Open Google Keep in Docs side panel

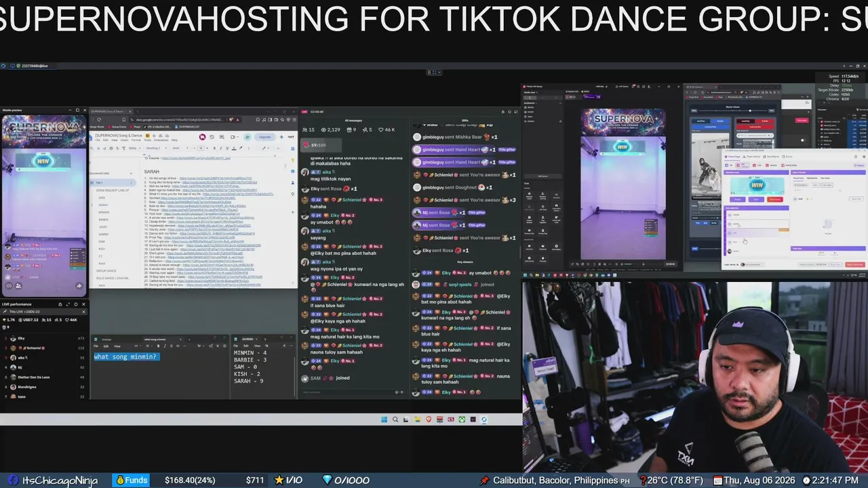pyautogui.click(x=293, y=160)
